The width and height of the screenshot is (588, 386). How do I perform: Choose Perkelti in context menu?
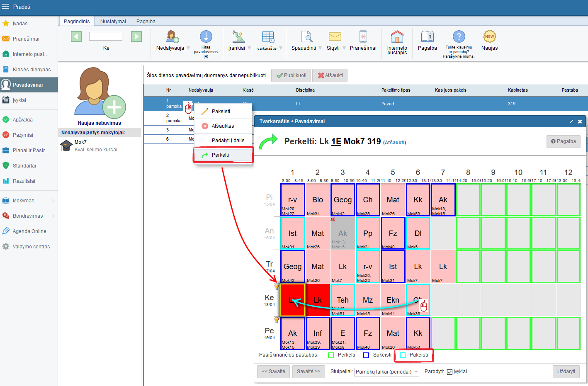223,155
